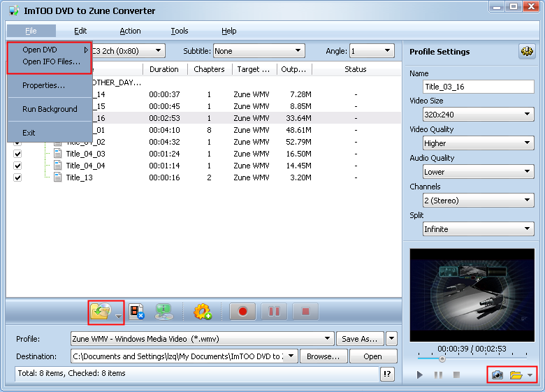
Task: Click the Chapters column header
Action: coord(210,69)
